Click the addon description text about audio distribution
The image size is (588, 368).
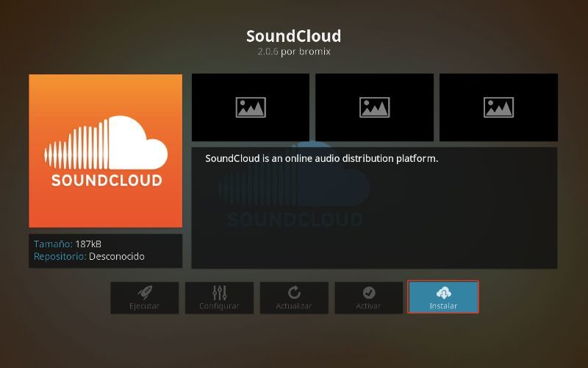coord(321,158)
